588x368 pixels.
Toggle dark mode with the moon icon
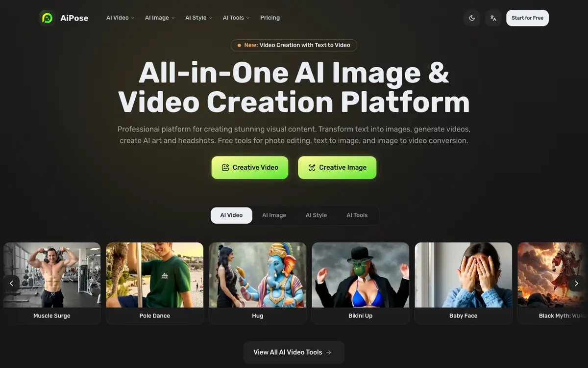[472, 18]
